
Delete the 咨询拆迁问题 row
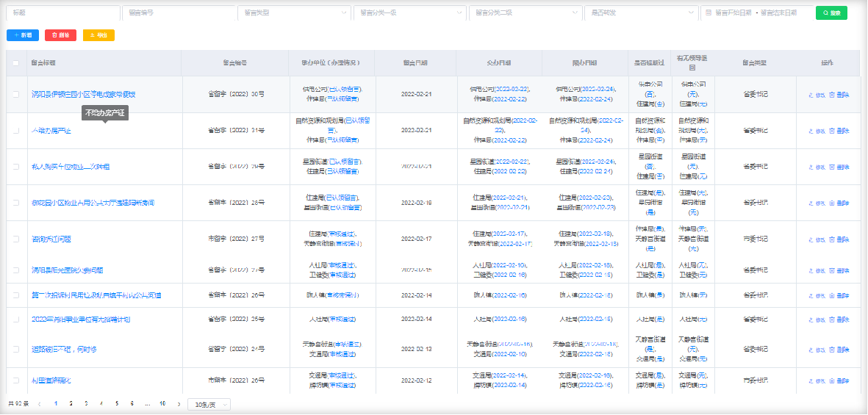(x=839, y=239)
